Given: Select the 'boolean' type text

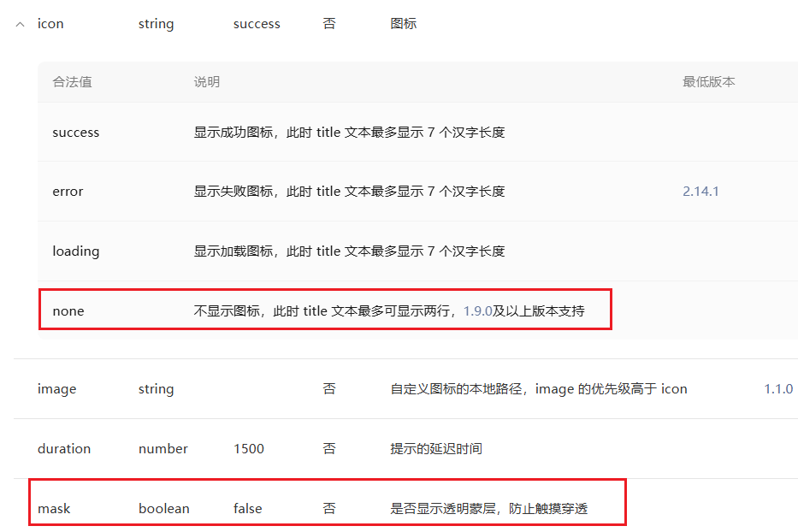Looking at the screenshot, I should [x=164, y=509].
